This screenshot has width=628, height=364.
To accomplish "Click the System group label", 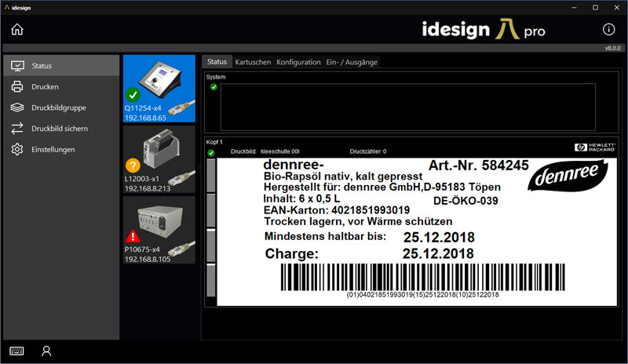I will pyautogui.click(x=216, y=77).
